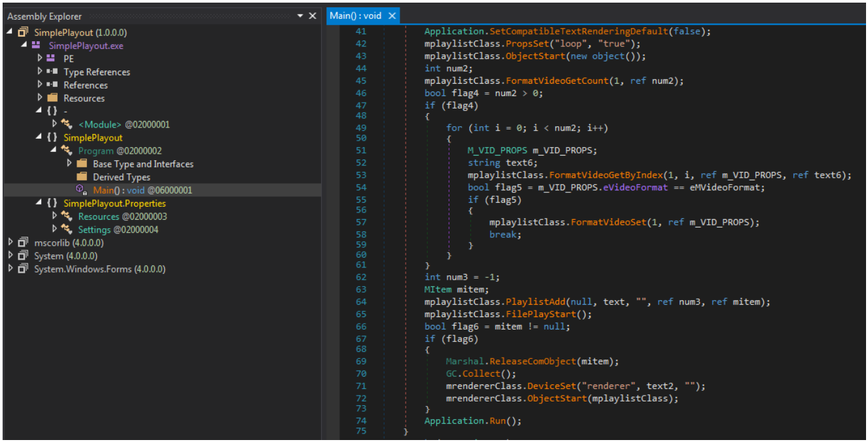868x442 pixels.
Task: Expand the <Module> @02000001 node
Action: tap(55, 124)
